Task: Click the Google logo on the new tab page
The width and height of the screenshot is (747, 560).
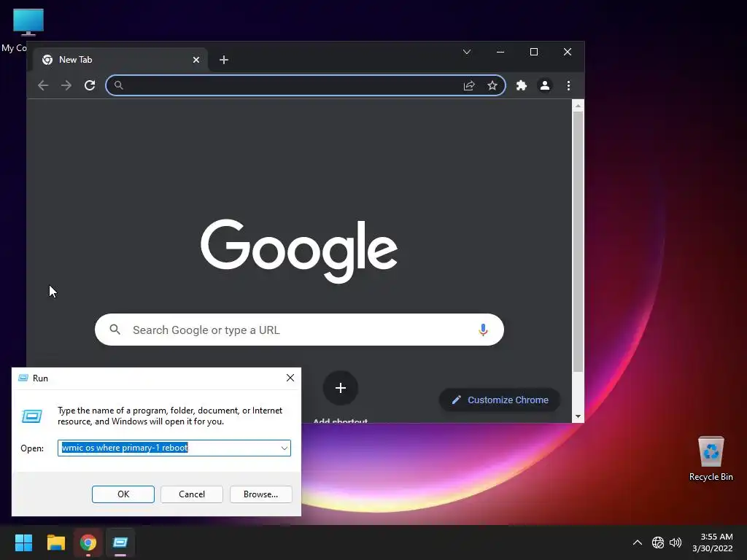Action: click(x=299, y=251)
